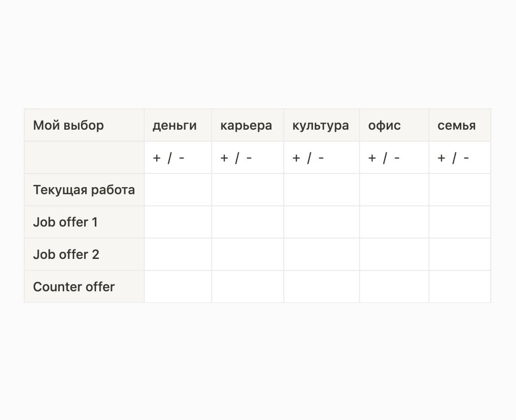
Task: Click the empty семья cell for Job offer 1
Action: pos(460,222)
